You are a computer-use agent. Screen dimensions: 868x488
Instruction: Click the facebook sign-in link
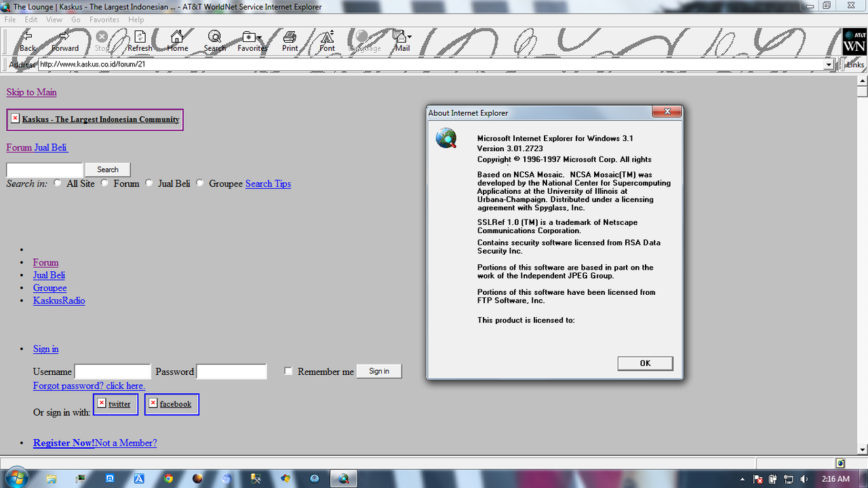pyautogui.click(x=176, y=404)
